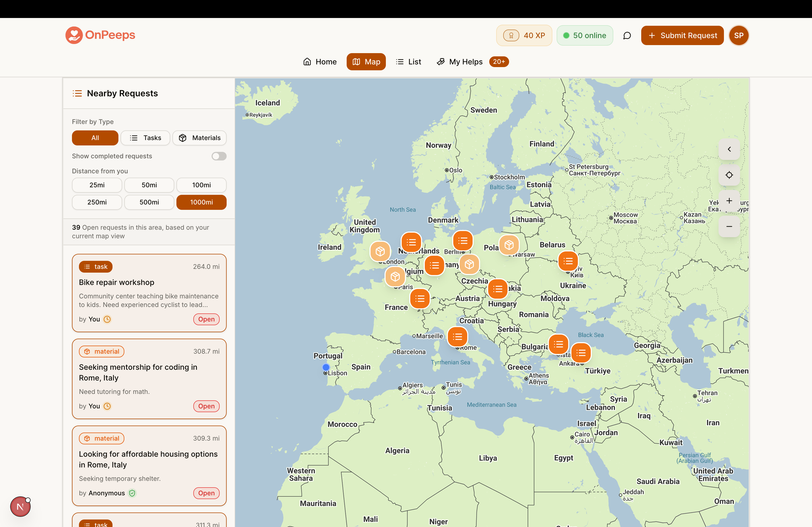Image resolution: width=812 pixels, height=527 pixels.
Task: Filter requests by Materials type
Action: pyautogui.click(x=200, y=138)
